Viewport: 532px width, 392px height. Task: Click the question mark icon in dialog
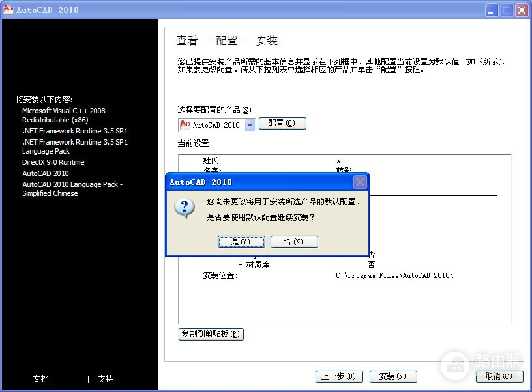[x=185, y=208]
